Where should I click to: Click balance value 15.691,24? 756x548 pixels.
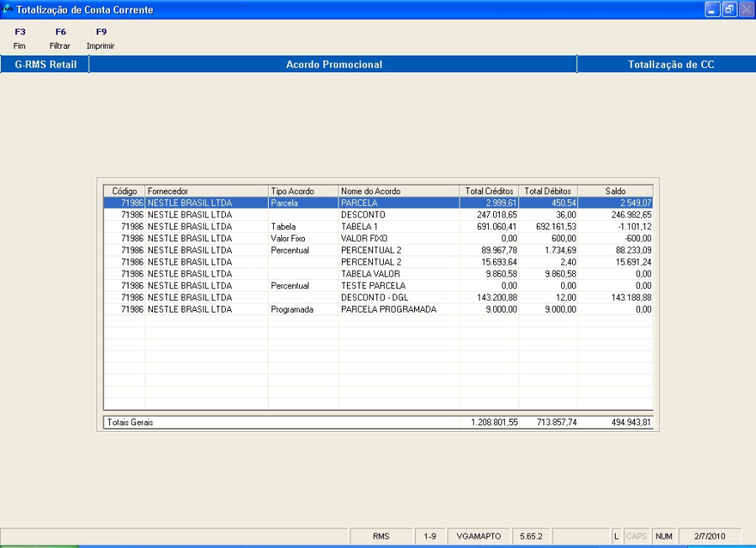click(633, 262)
